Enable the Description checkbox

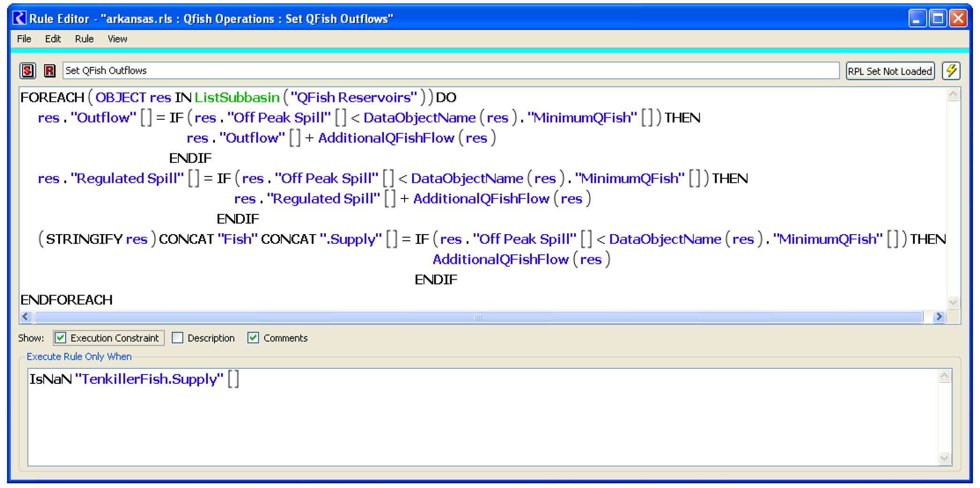(177, 338)
